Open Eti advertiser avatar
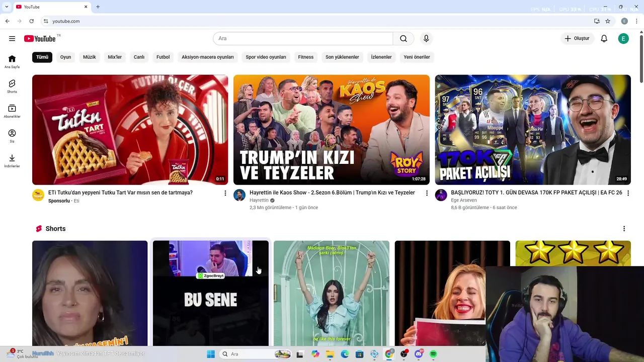This screenshot has width=644, height=362. click(38, 195)
